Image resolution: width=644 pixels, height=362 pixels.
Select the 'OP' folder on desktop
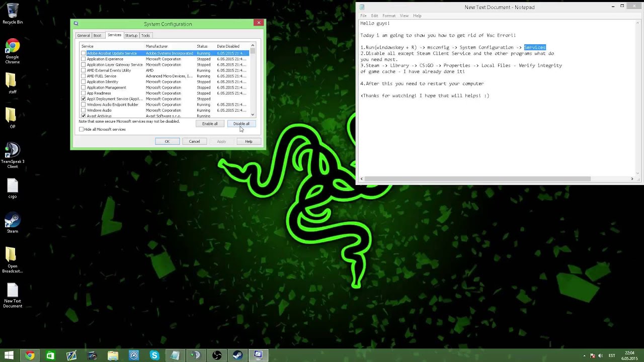[x=13, y=118]
